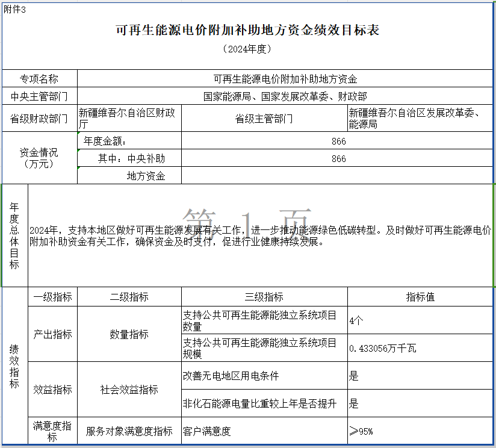Screen dimensions: 496x448
Task: Click the 改善无电地区用电条件 cell
Action: point(264,376)
